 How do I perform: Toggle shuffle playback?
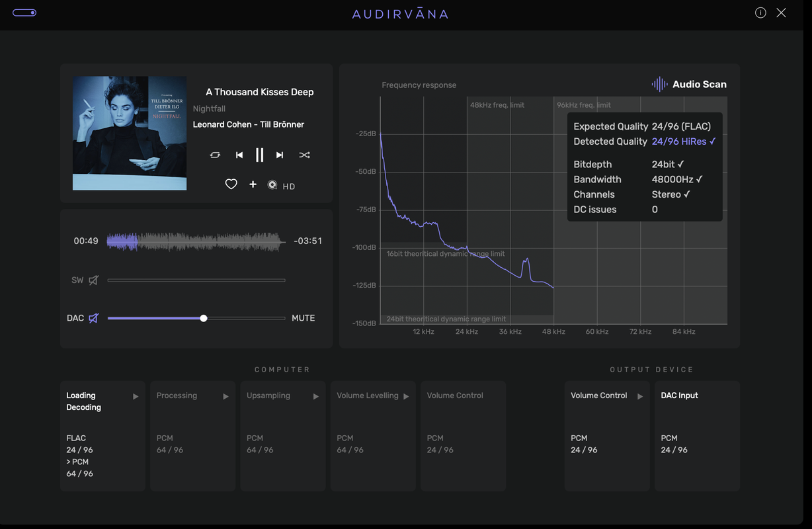(304, 155)
